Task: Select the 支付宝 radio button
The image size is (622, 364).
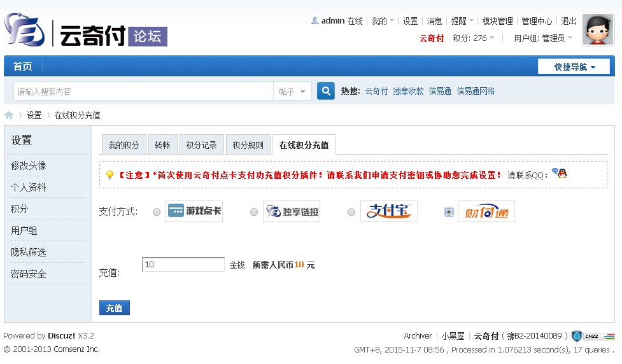Action: (x=351, y=212)
